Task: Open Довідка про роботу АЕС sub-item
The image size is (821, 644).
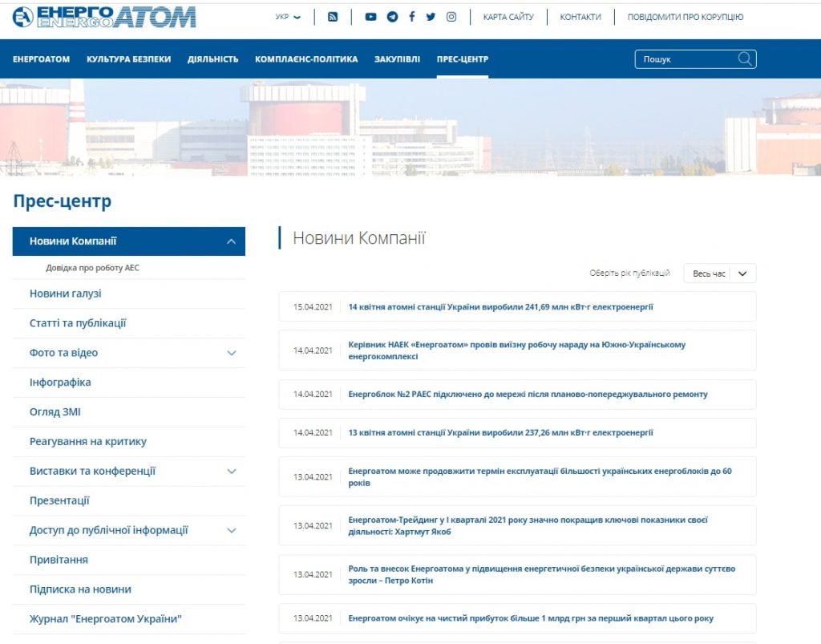Action: [x=93, y=268]
